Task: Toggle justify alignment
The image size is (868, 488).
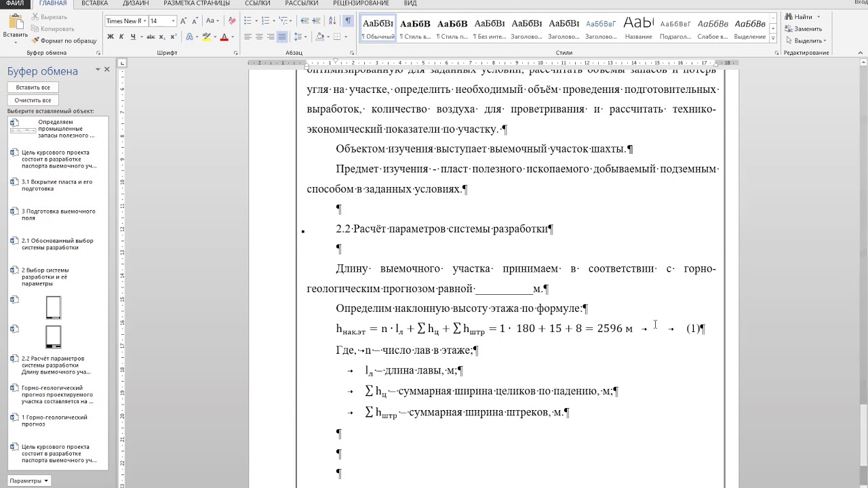Action: tap(282, 37)
